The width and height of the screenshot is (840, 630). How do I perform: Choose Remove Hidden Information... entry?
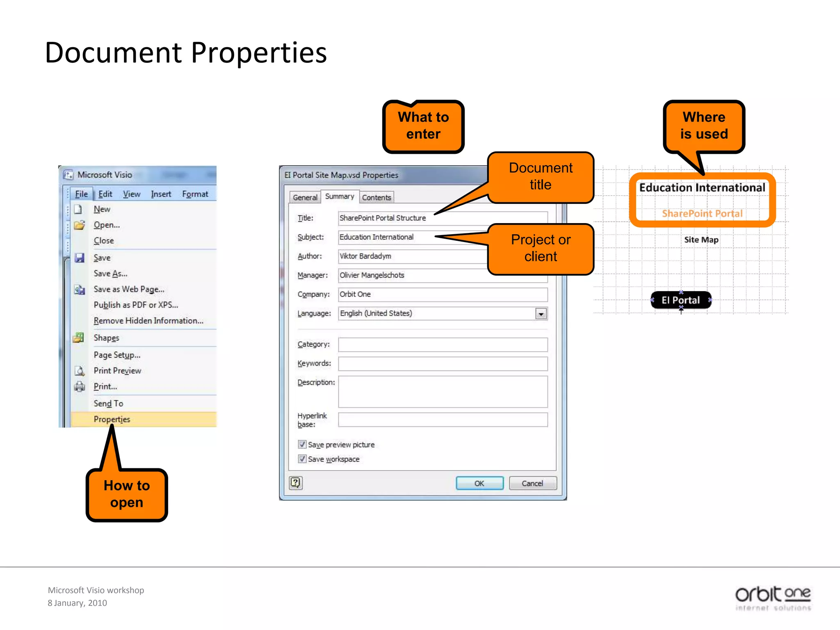pyautogui.click(x=144, y=321)
